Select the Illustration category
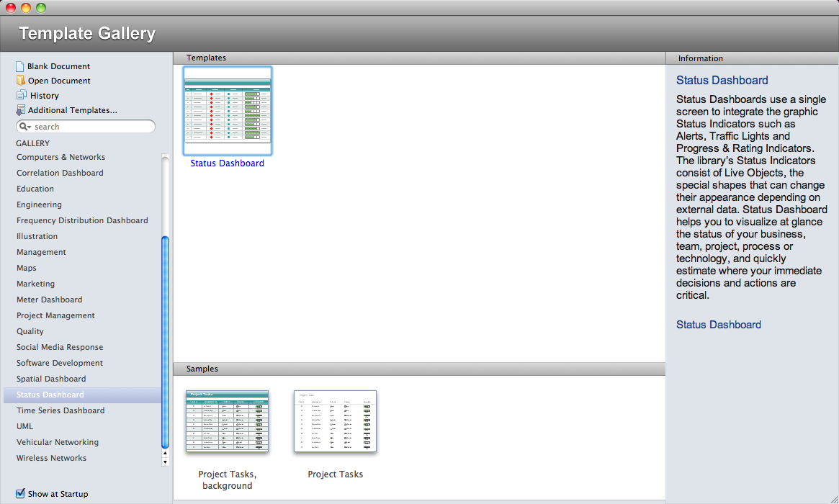The height and width of the screenshot is (504, 839). tap(37, 236)
